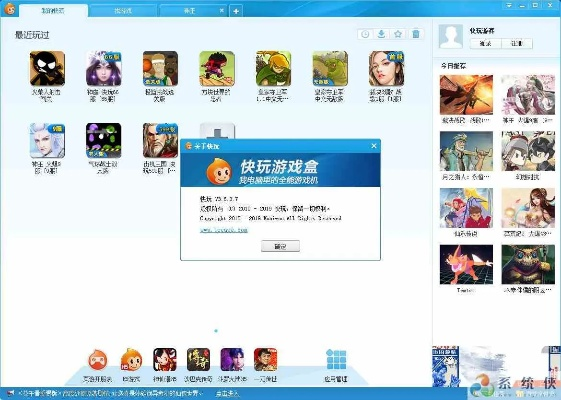The image size is (561, 400).
Task: Open the blue grid app management icon
Action: [x=336, y=360]
